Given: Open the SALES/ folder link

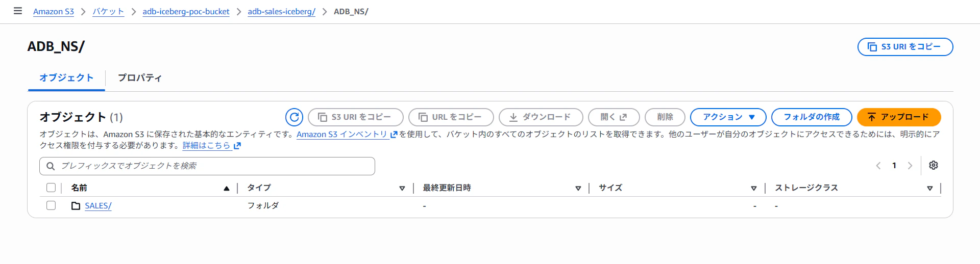Looking at the screenshot, I should click(x=98, y=206).
